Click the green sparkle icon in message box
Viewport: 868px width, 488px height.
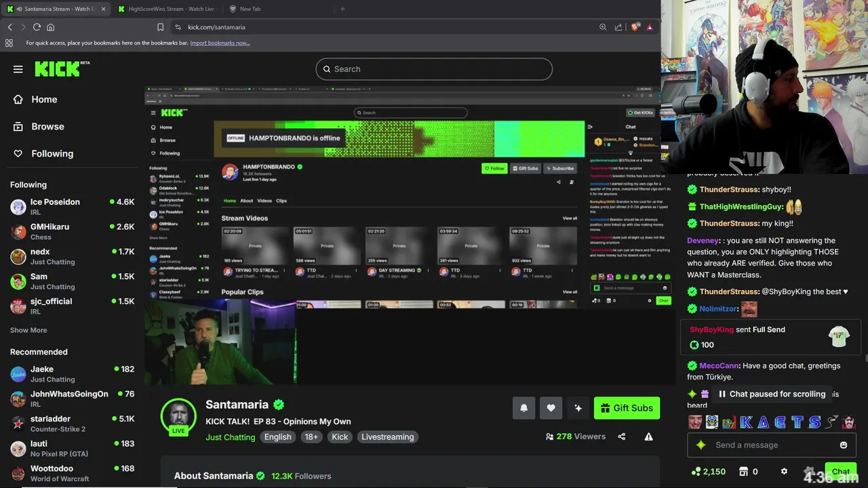[x=701, y=445]
